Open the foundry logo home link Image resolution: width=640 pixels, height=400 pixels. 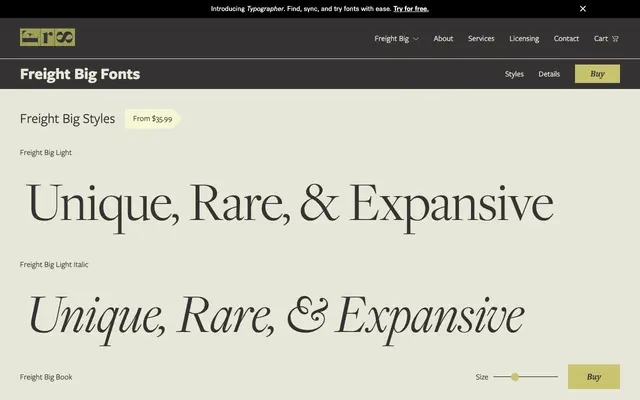47,38
